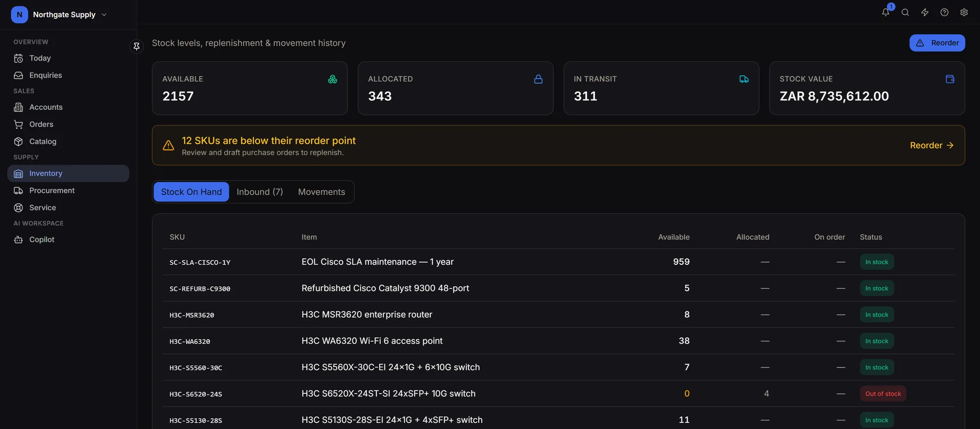Click the In Transit truck icon
The width and height of the screenshot is (980, 429).
744,79
